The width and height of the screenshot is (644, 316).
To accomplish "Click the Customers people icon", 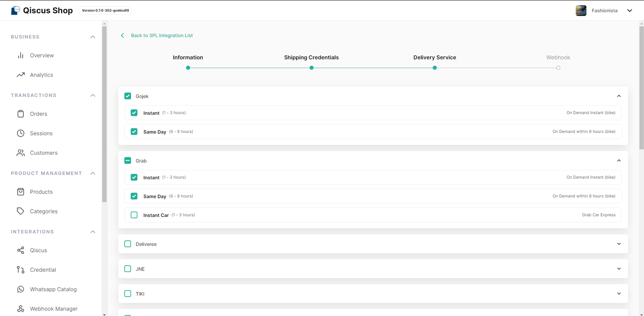I will (x=21, y=153).
